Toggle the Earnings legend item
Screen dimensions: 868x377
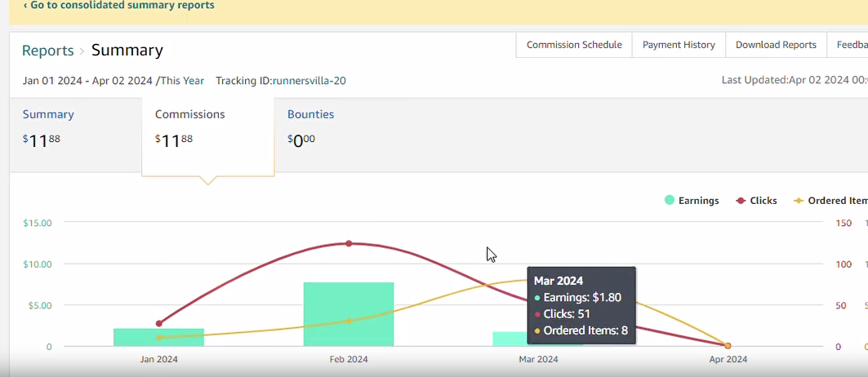[692, 201]
